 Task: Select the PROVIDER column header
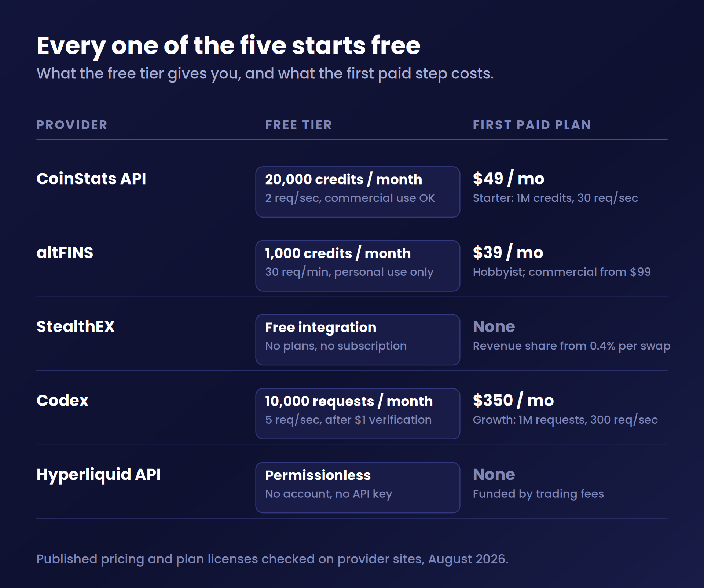(72, 125)
